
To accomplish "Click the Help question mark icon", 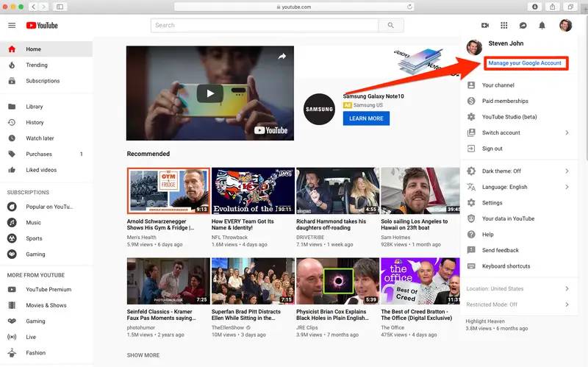I will [471, 235].
